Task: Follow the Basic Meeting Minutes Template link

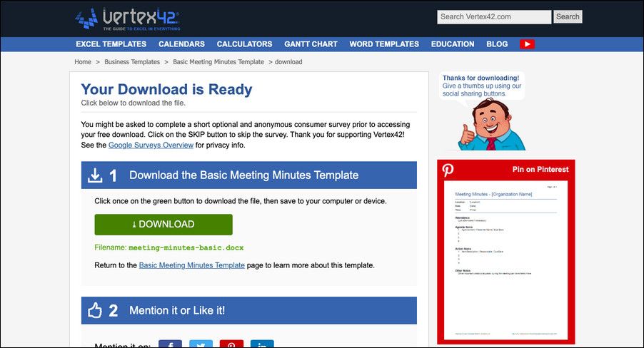Action: 191,265
